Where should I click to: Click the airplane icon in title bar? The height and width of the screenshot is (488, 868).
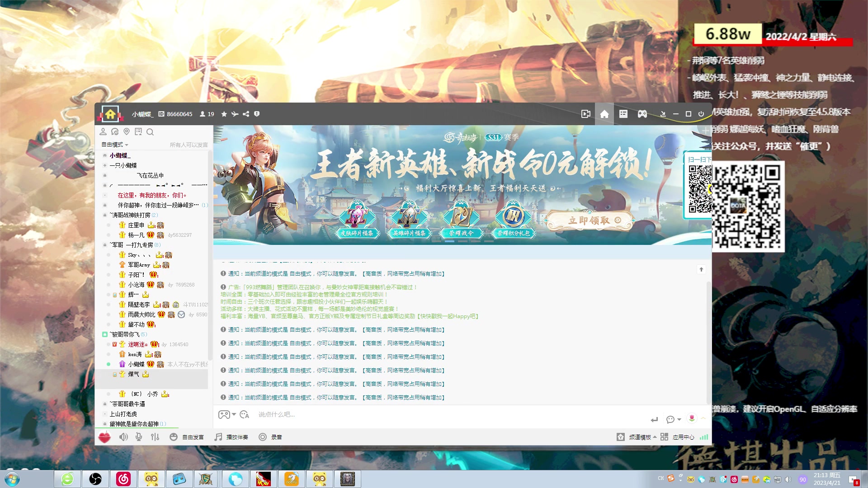[235, 114]
